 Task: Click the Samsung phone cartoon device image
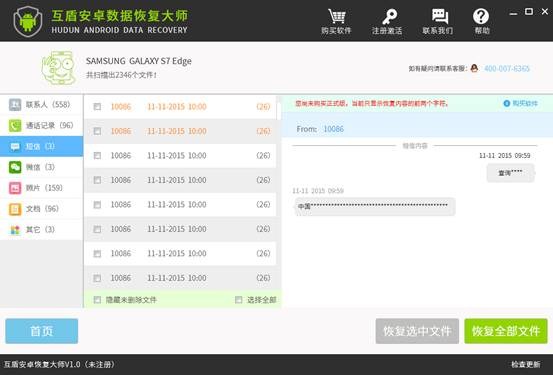coord(59,68)
